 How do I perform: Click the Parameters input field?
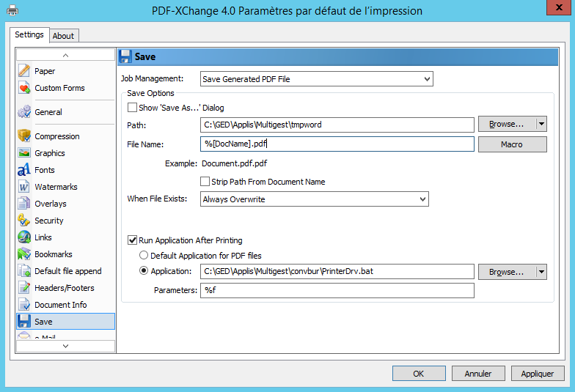click(x=337, y=291)
